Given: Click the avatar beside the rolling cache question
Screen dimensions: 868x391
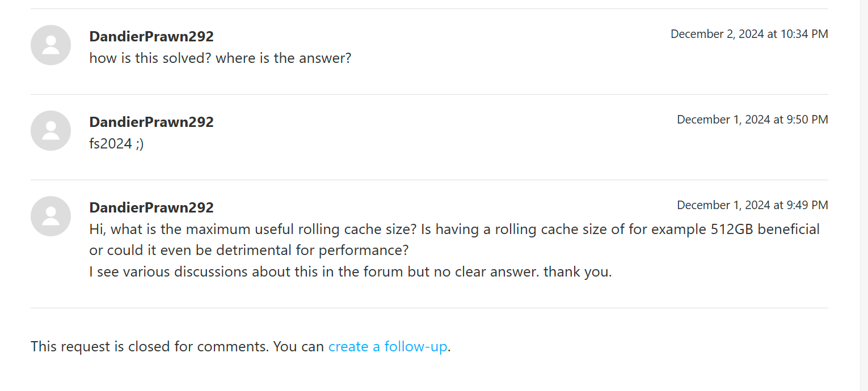Looking at the screenshot, I should (x=50, y=216).
